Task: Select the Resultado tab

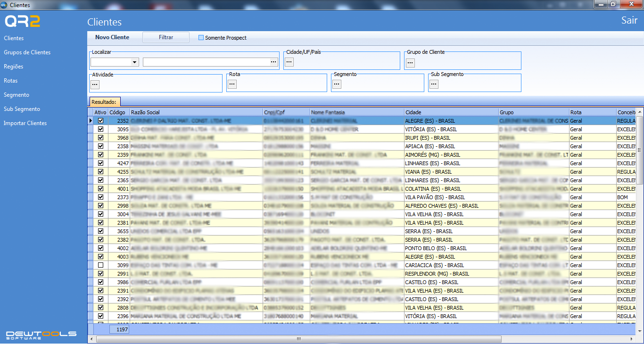Action: click(105, 101)
